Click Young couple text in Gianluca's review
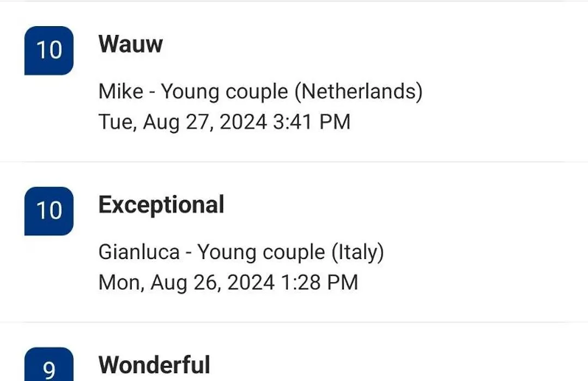The height and width of the screenshot is (381, 588). [x=261, y=252]
